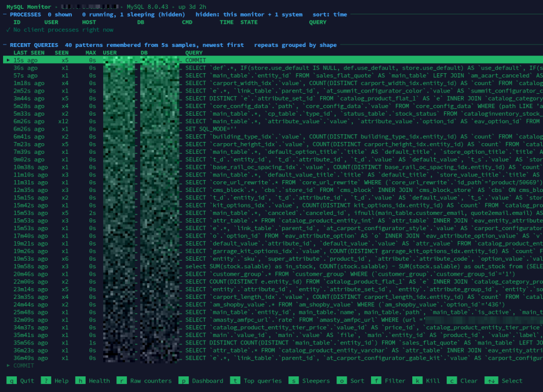
Task: Select the cms_block query row
Action: pyautogui.click(x=273, y=190)
